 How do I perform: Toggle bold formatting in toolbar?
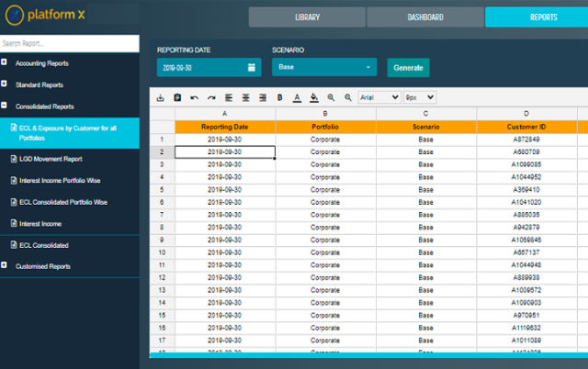279,97
